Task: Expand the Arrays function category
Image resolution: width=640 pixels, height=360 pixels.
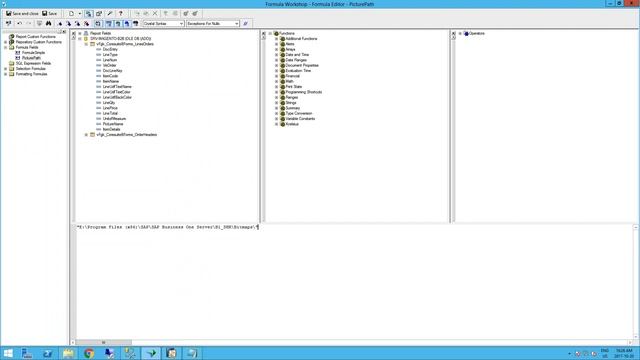Action: [276, 49]
